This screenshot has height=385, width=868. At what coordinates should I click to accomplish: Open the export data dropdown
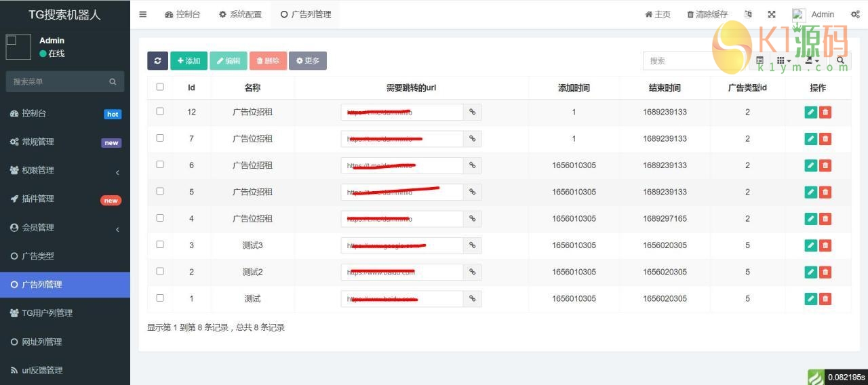[x=812, y=60]
